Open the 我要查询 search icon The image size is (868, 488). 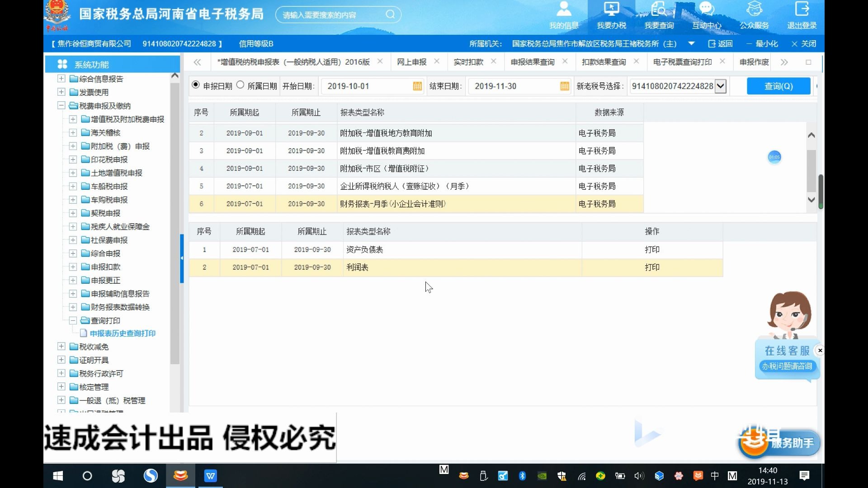pos(659,9)
